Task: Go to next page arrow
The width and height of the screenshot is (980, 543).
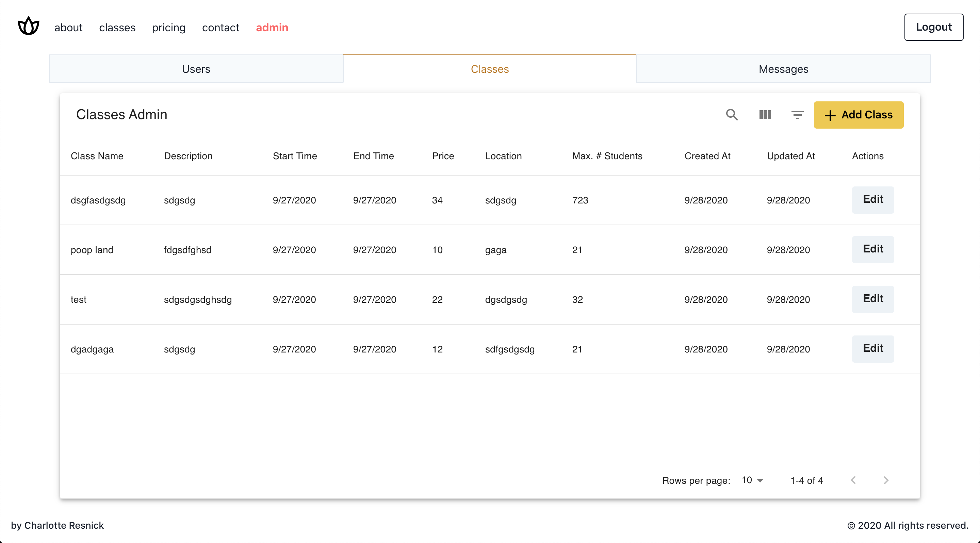Action: (x=886, y=480)
